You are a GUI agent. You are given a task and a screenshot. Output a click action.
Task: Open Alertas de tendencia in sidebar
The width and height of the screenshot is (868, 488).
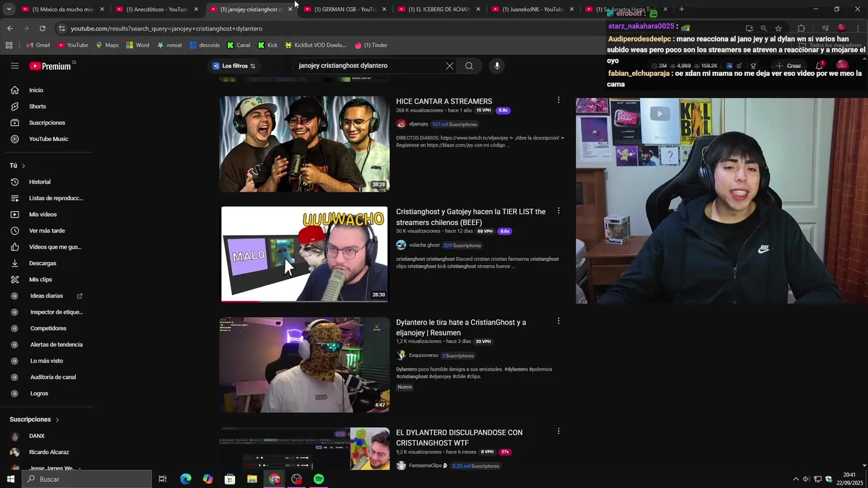(x=56, y=344)
